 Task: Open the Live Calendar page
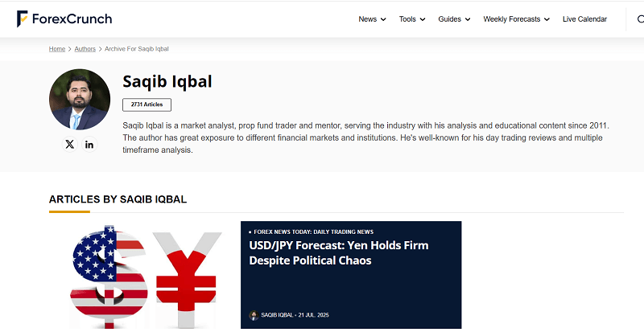585,18
